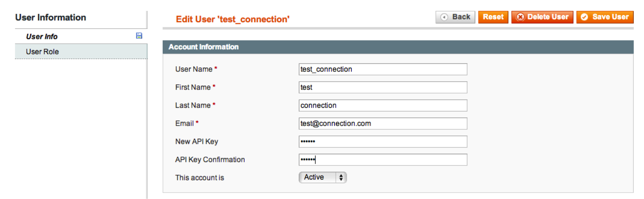Image resolution: width=644 pixels, height=199 pixels.
Task: Focus the User Name input field
Action: tap(383, 69)
